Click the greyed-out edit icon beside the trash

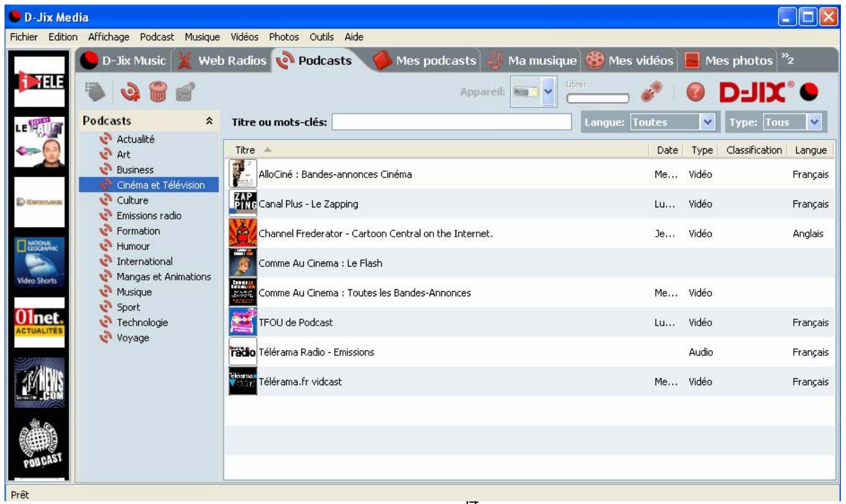[x=185, y=91]
